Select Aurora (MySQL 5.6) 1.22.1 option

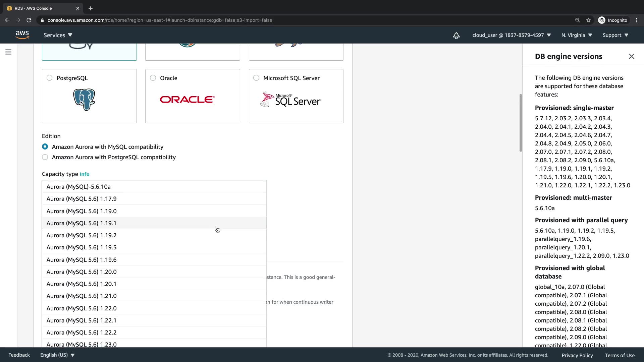click(x=82, y=320)
